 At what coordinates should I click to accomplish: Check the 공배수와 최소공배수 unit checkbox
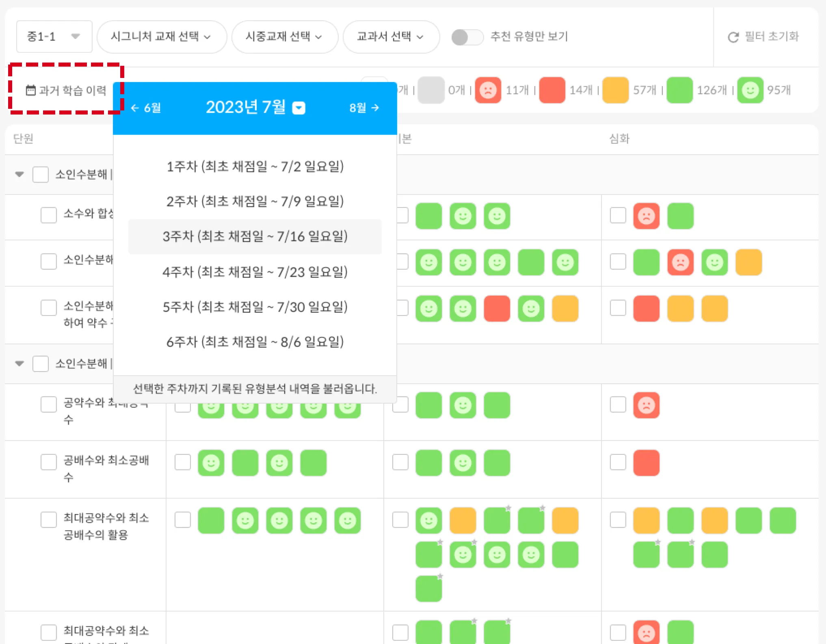click(x=49, y=462)
